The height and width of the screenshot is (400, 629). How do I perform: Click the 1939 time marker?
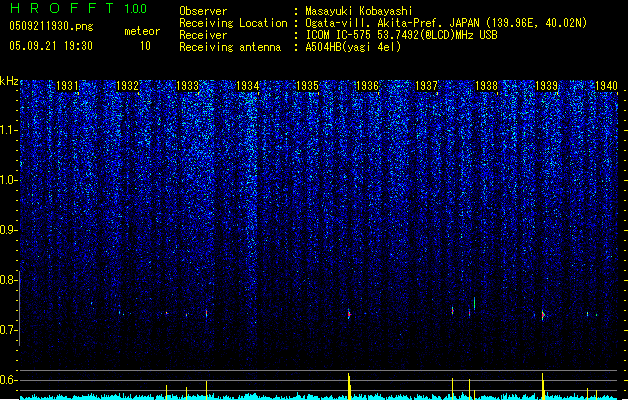click(x=547, y=86)
